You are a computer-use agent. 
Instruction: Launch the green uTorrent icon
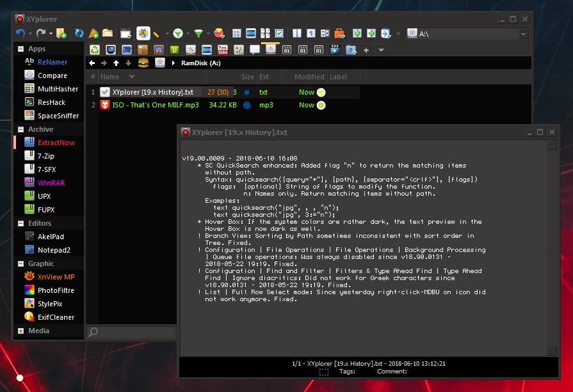[175, 50]
